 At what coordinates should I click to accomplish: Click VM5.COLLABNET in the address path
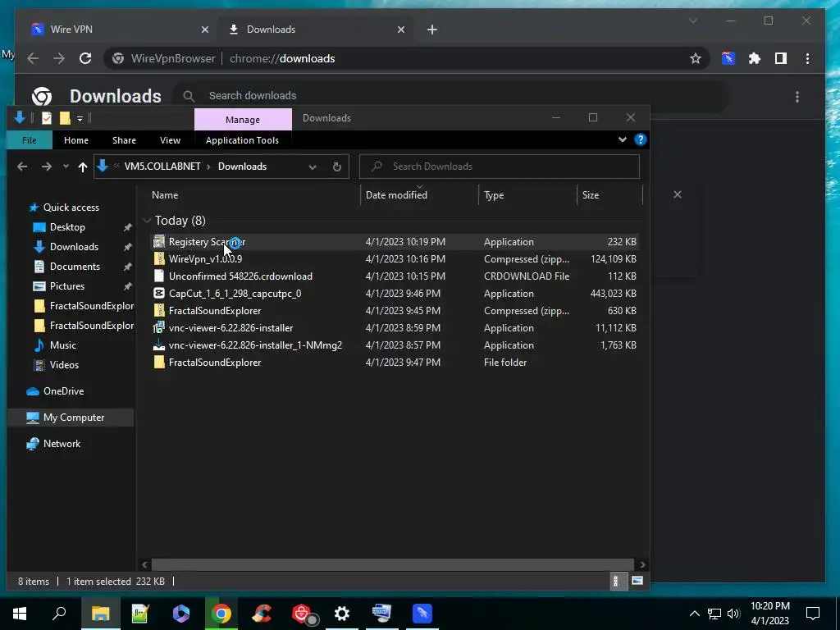tap(162, 166)
